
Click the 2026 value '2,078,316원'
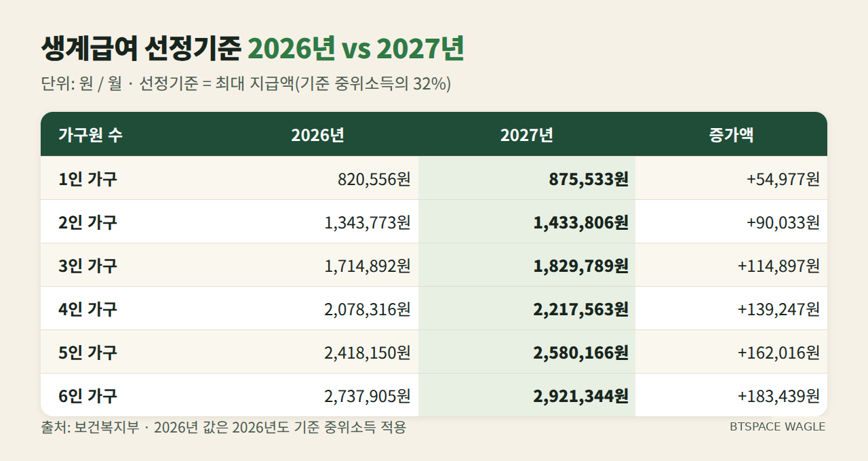368,309
